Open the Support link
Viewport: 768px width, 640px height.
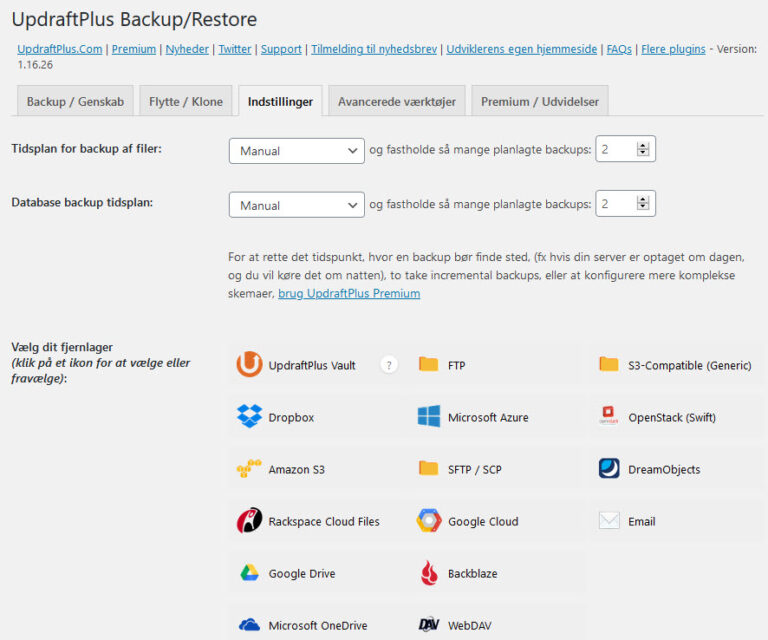tap(281, 49)
